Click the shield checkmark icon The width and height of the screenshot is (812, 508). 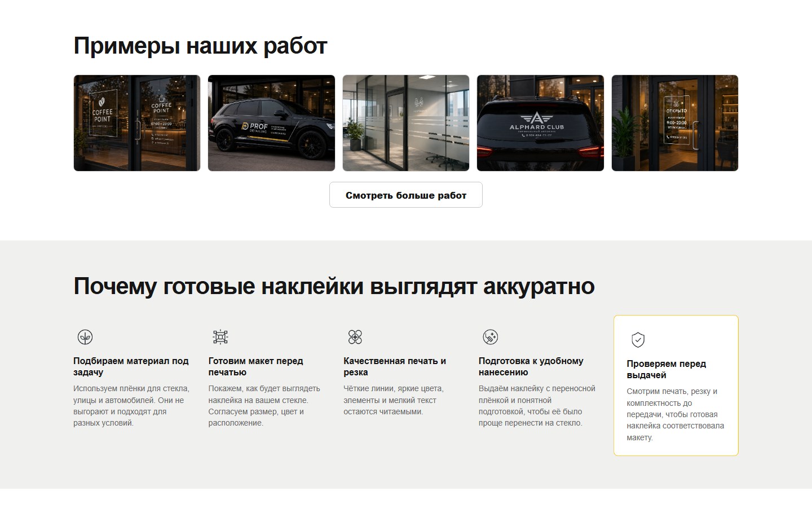coord(638,340)
